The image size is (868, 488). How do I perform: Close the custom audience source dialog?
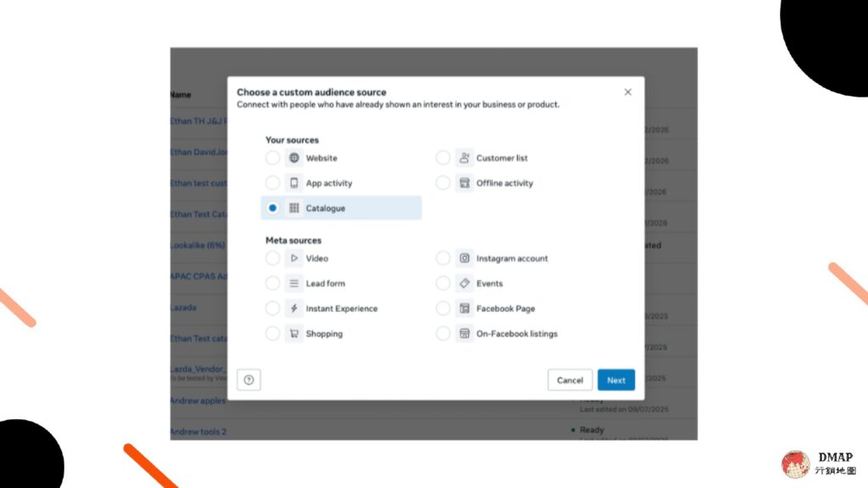pyautogui.click(x=628, y=91)
